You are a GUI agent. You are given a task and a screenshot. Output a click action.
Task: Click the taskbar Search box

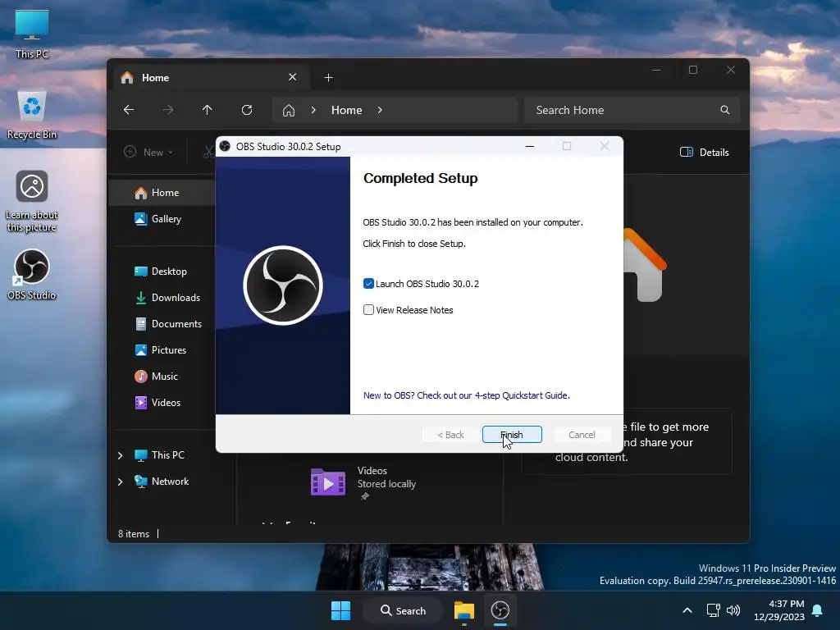pos(403,610)
